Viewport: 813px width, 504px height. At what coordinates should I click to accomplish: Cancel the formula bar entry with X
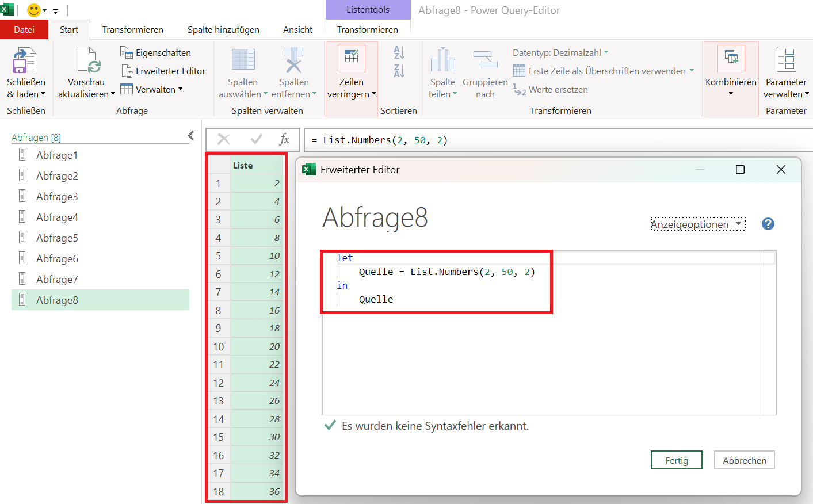224,139
